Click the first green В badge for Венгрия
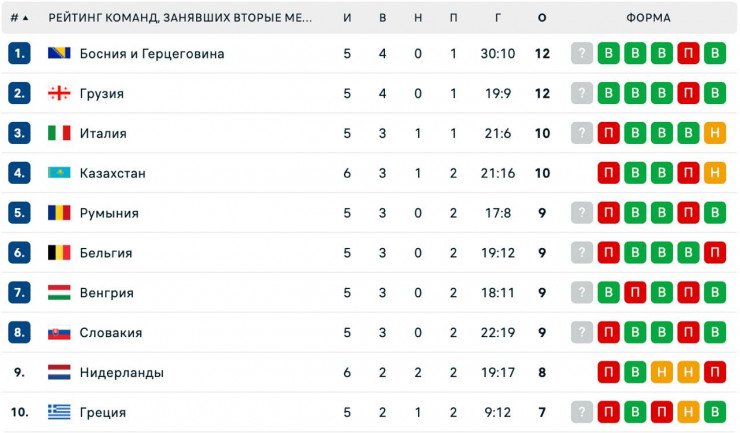The height and width of the screenshot is (433, 740). [x=609, y=293]
